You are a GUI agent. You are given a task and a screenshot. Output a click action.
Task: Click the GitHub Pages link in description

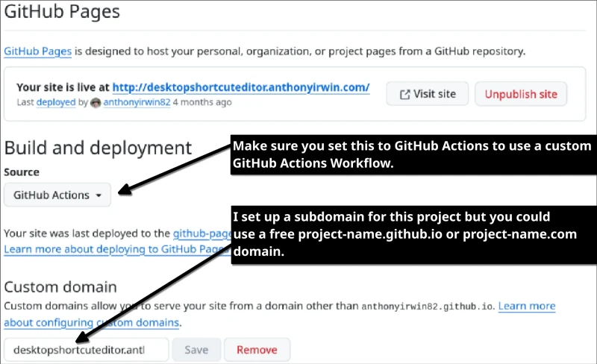38,51
